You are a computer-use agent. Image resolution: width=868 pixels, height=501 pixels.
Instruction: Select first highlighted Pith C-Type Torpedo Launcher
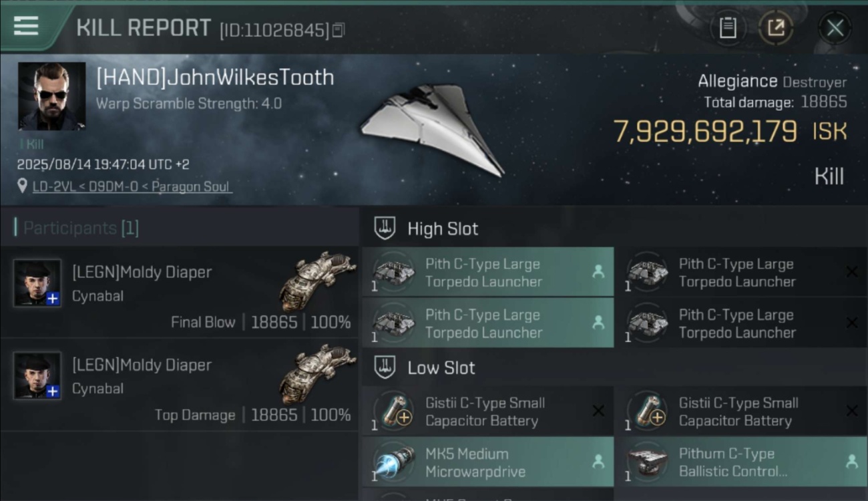pyautogui.click(x=487, y=273)
